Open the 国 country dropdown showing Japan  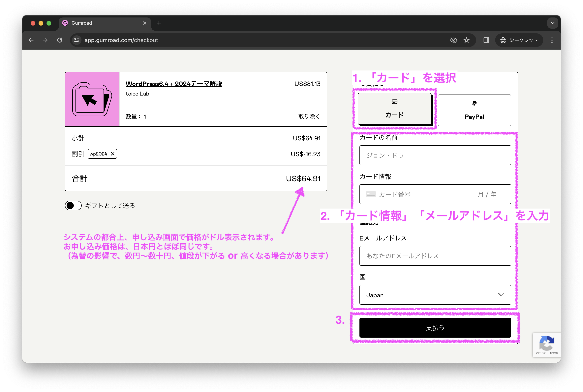(435, 295)
